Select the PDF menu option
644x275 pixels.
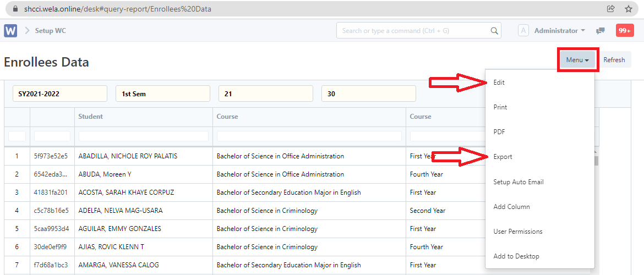click(499, 132)
